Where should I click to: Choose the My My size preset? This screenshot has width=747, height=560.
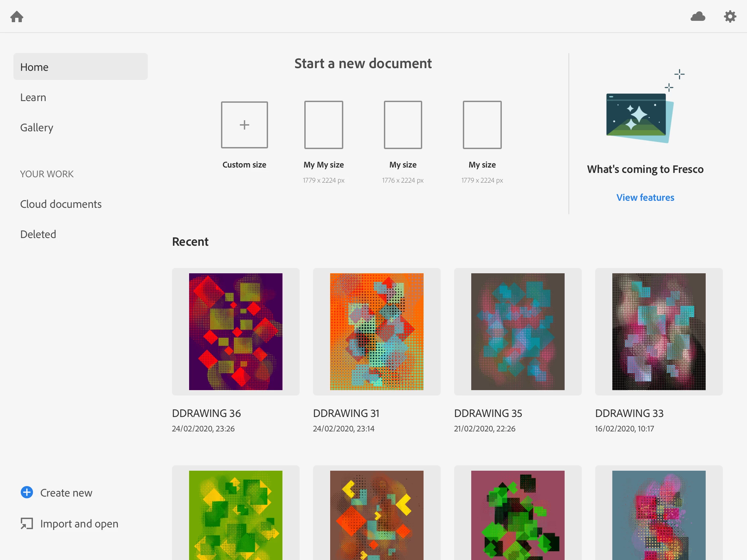coord(323,125)
